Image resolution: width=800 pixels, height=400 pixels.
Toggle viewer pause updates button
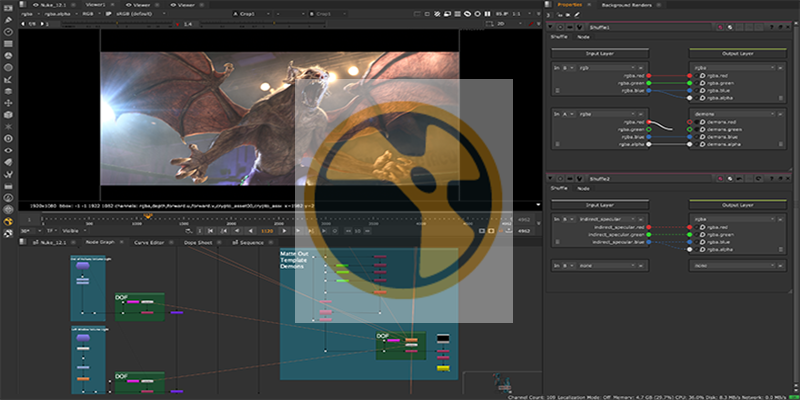pyautogui.click(x=487, y=14)
